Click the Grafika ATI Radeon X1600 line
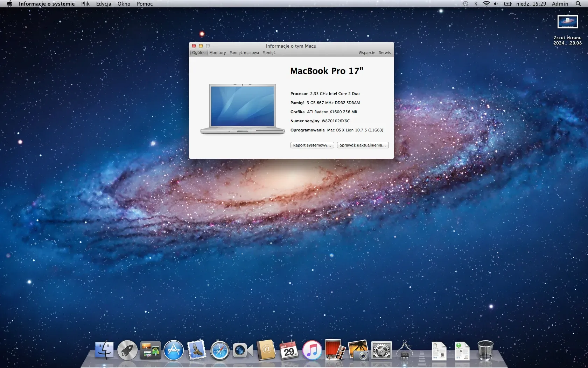This screenshot has height=368, width=588. 324,112
